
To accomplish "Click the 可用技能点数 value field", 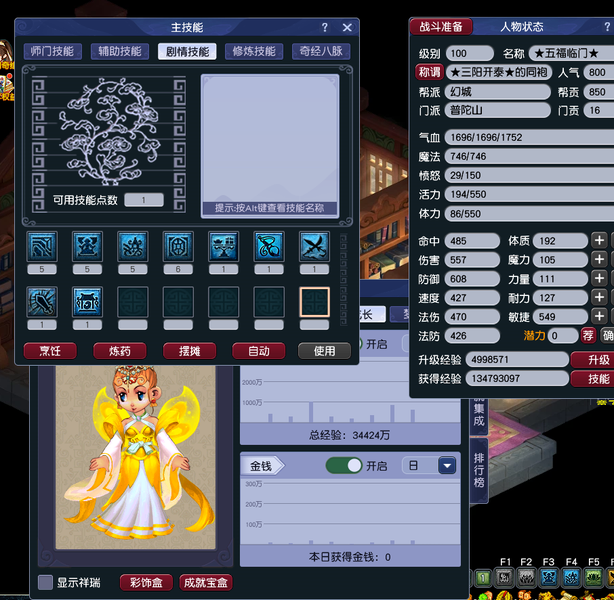I will 144,200.
